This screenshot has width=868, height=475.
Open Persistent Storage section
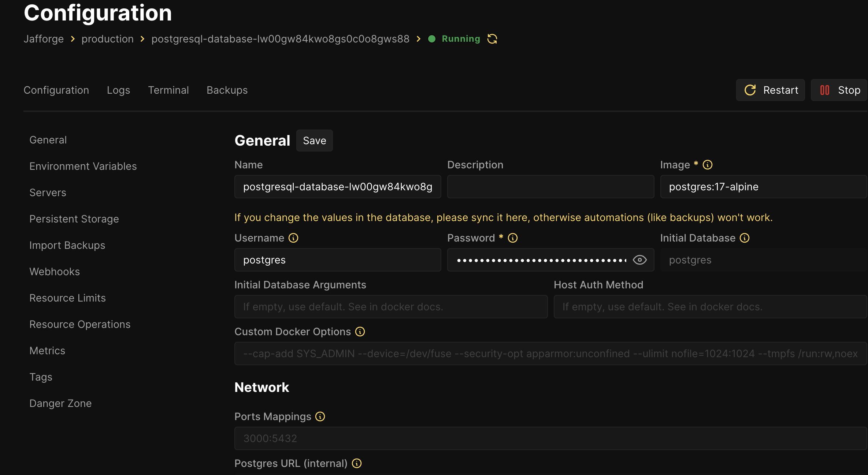74,219
